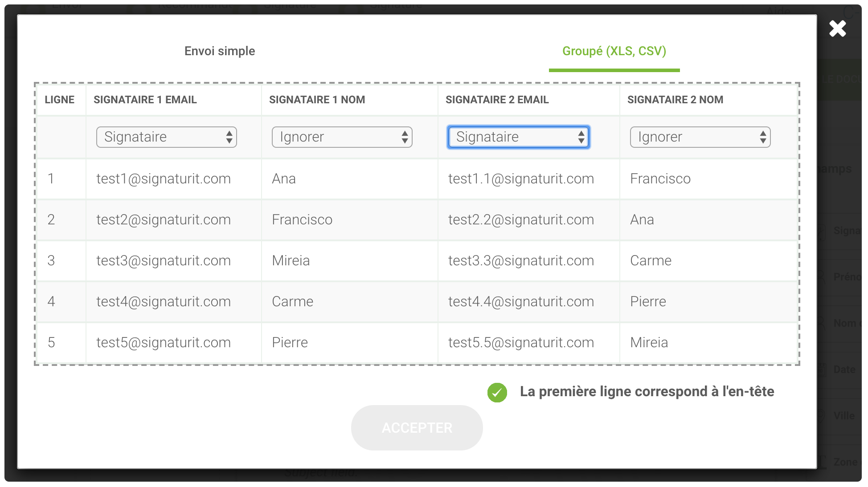Viewport: 868px width, 487px height.
Task: Click Pierre in the Signataire 1 Nom column
Action: pos(290,343)
